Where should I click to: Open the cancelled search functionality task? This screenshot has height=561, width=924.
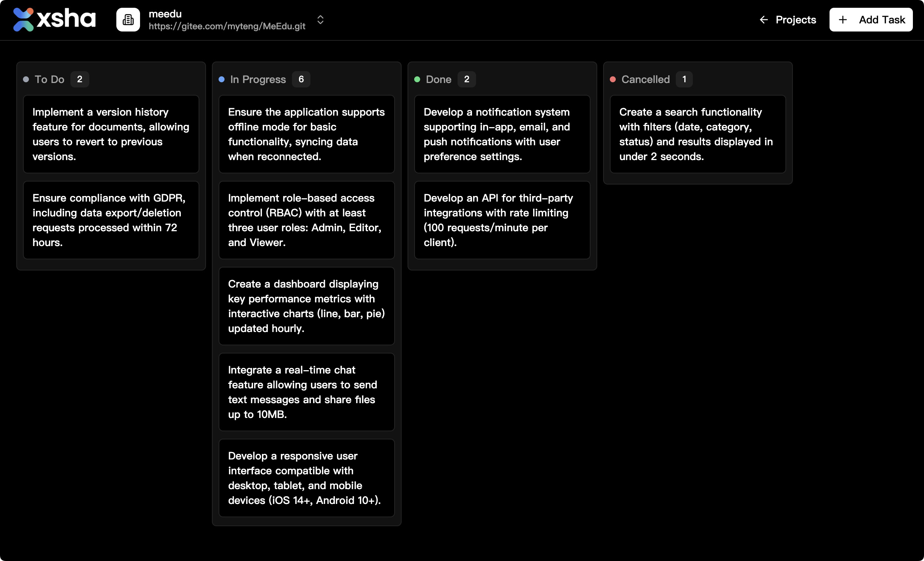[698, 134]
